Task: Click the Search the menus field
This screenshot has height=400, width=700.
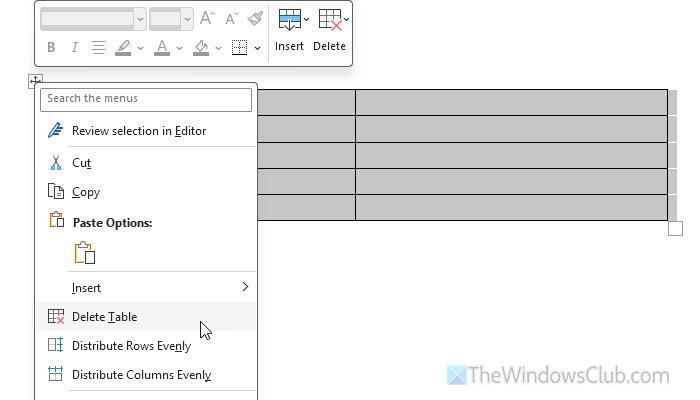Action: [x=146, y=100]
